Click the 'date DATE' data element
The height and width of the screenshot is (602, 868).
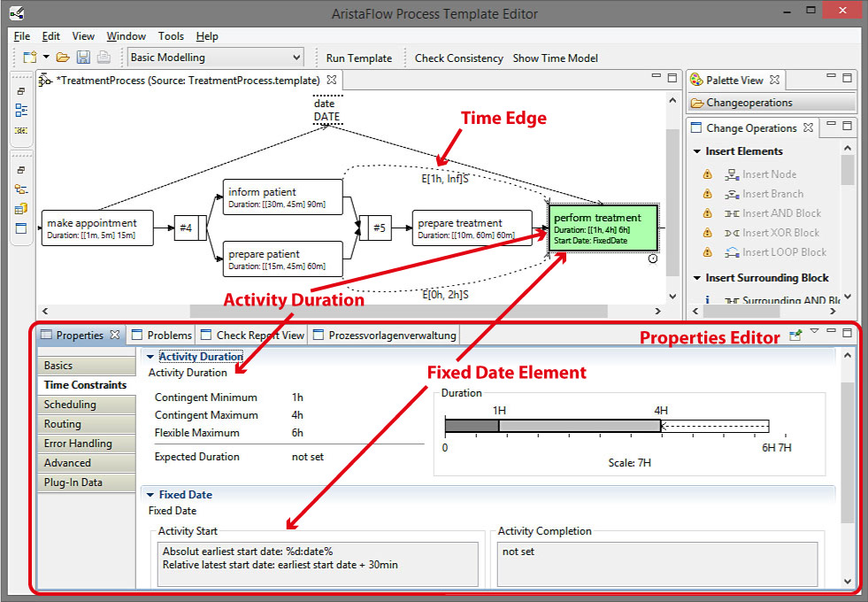(327, 110)
